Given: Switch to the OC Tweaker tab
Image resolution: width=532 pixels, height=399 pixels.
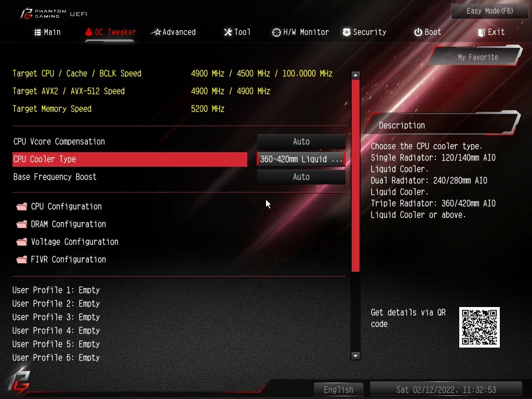Looking at the screenshot, I should [x=111, y=32].
